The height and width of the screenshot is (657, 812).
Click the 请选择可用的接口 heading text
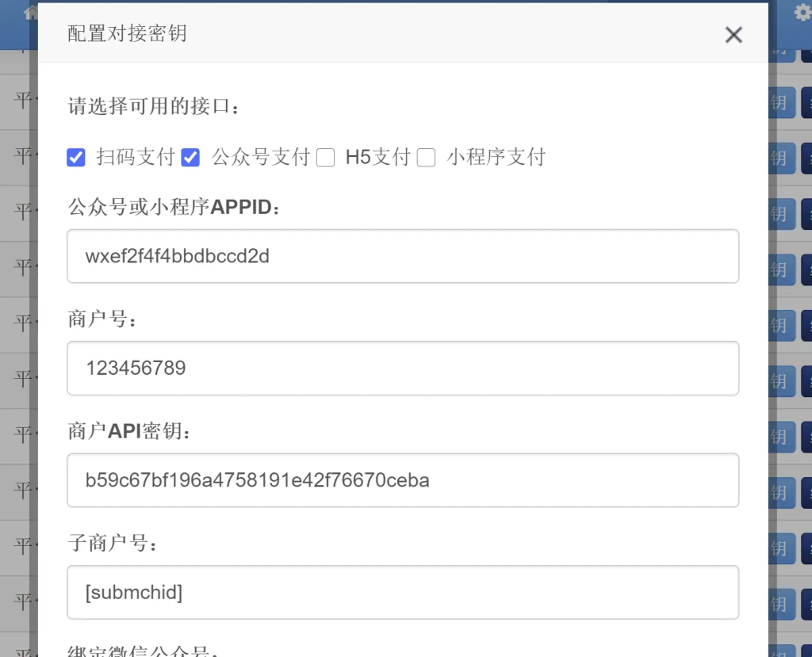click(154, 107)
